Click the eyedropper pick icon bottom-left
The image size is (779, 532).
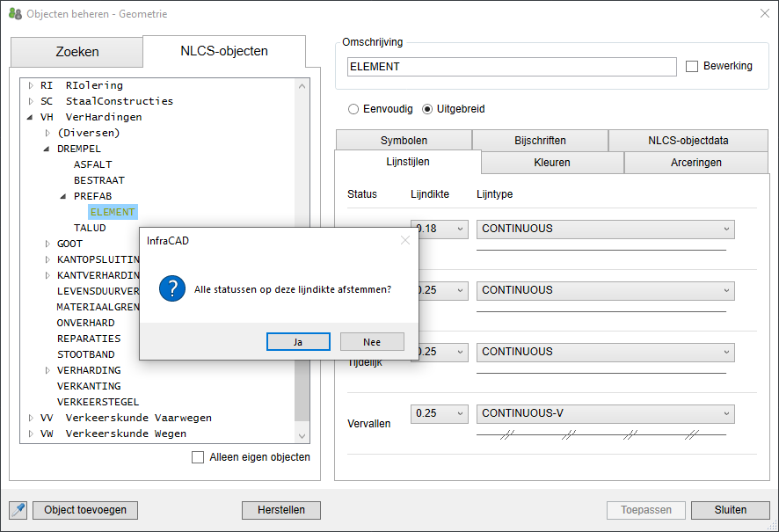(18, 510)
